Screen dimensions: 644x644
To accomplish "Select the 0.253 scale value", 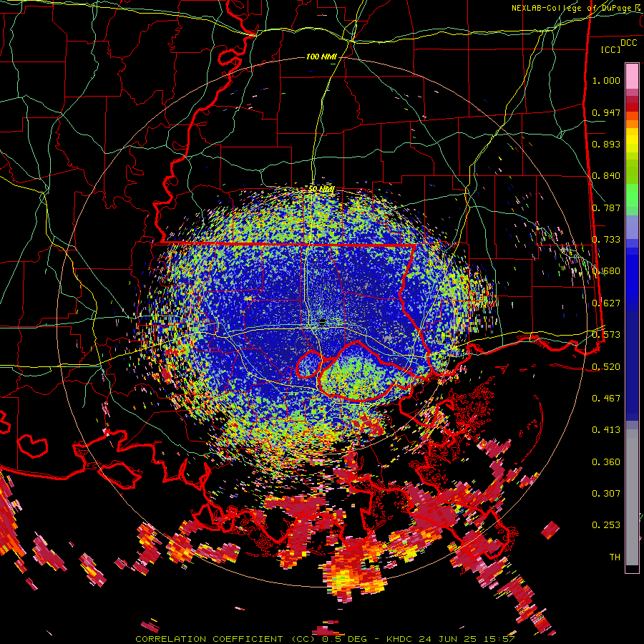I will (606, 525).
